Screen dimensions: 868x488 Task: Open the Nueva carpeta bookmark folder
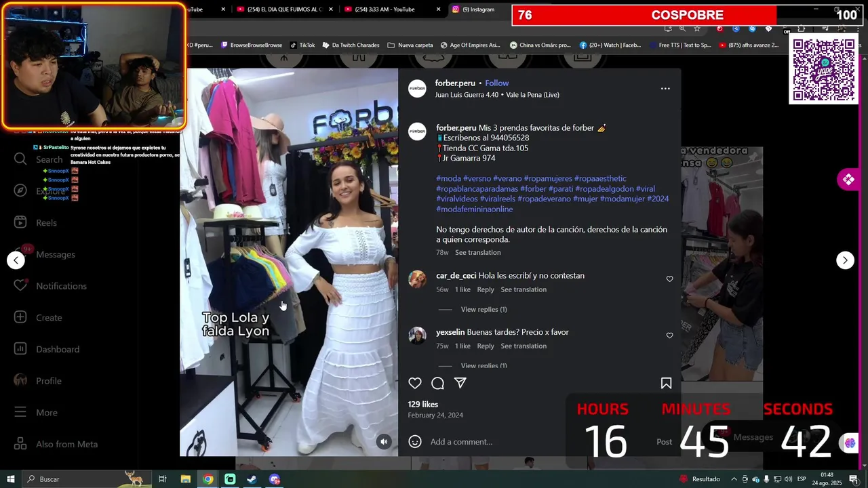[410, 45]
